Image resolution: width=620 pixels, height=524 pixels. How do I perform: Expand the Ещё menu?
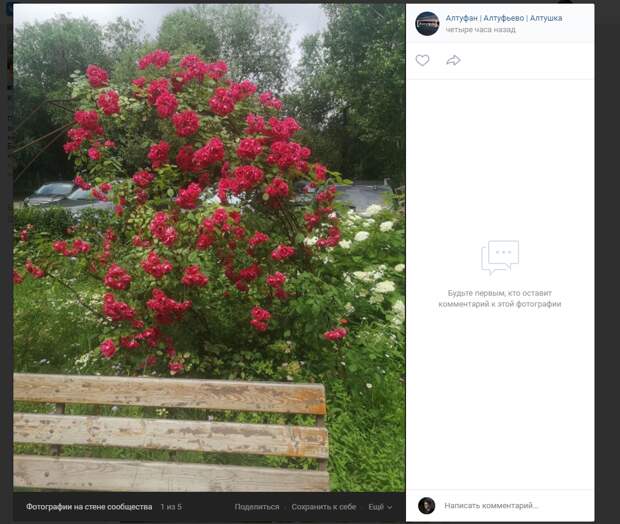(380, 507)
